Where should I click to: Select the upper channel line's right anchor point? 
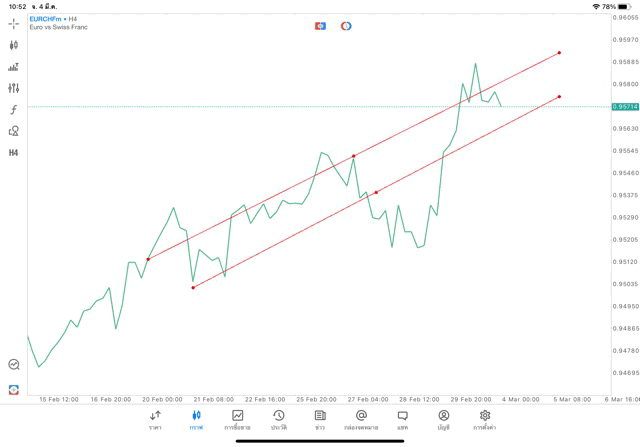point(559,52)
